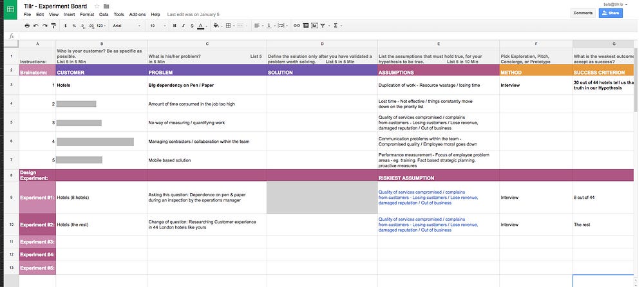Toggle Italic formatting
The image size is (644, 287).
tap(183, 26)
